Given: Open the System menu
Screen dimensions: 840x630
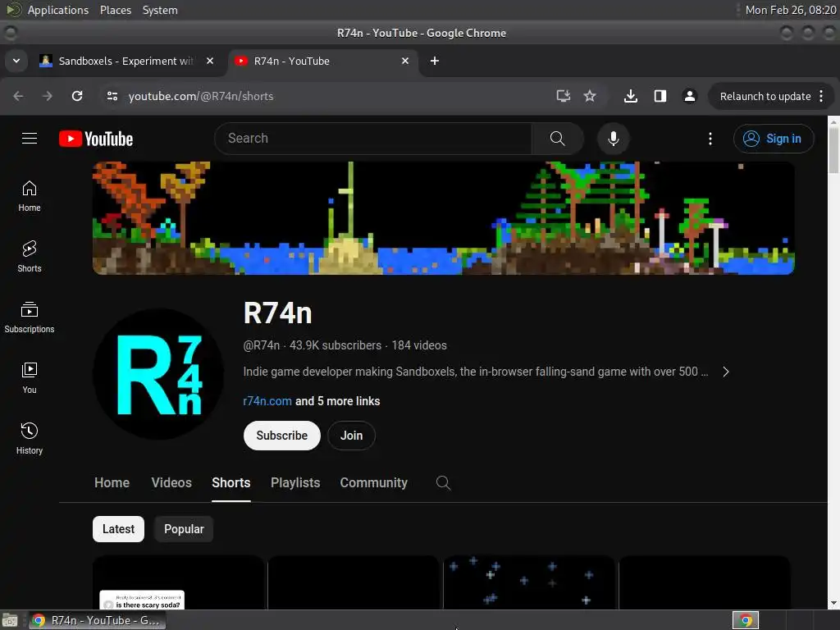Looking at the screenshot, I should click(160, 10).
